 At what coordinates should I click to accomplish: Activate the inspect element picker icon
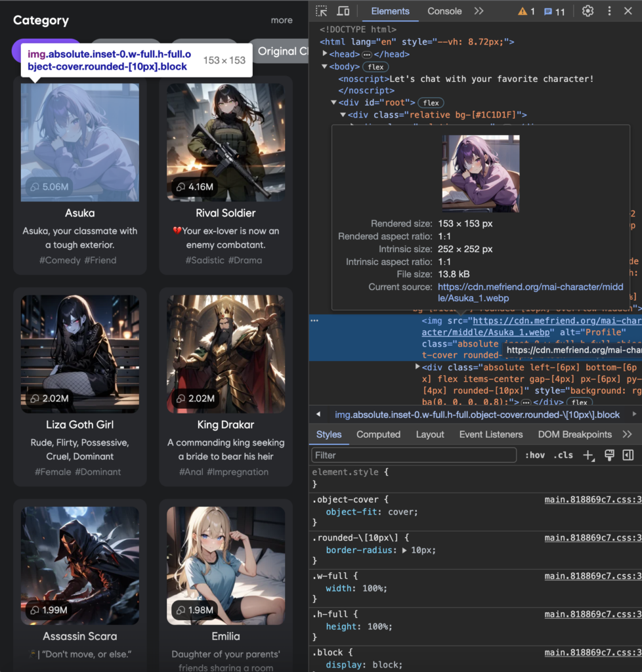coord(321,11)
